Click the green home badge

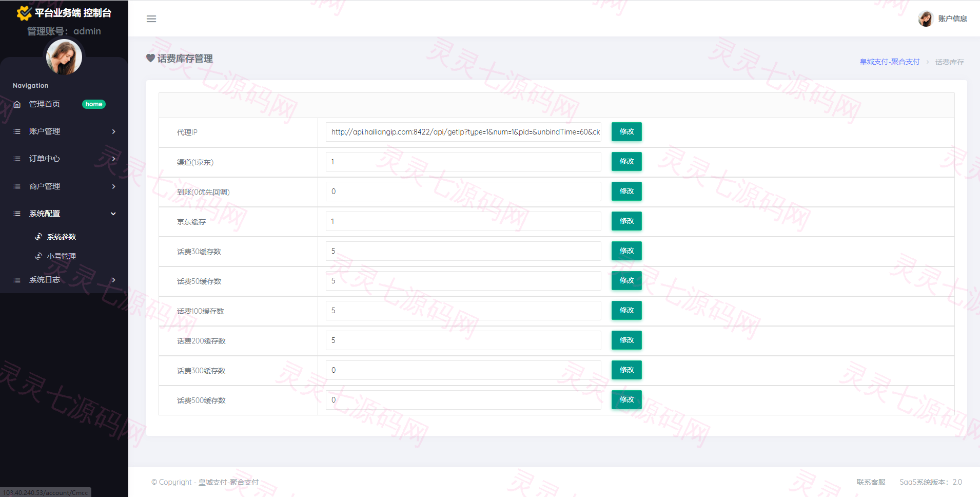pos(94,104)
